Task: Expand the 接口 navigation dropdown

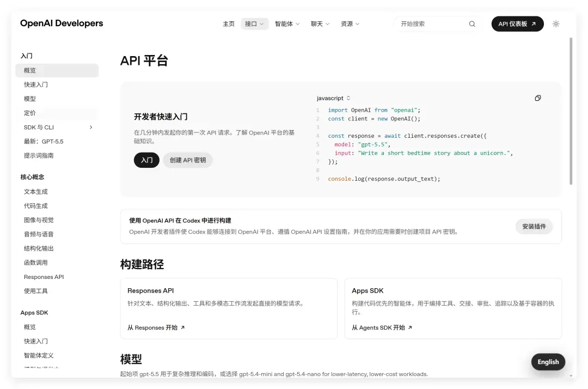Action: pyautogui.click(x=254, y=24)
